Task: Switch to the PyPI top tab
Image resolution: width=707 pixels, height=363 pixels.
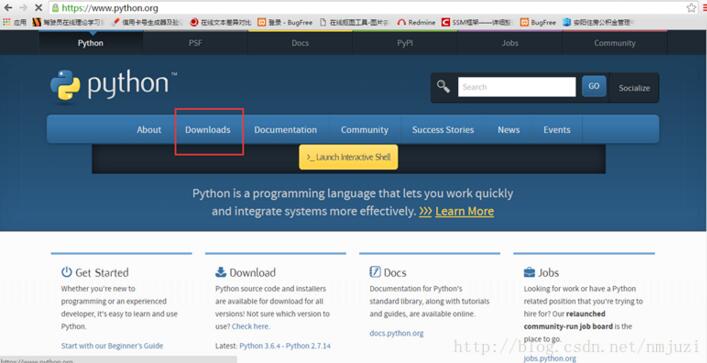Action: (x=405, y=43)
